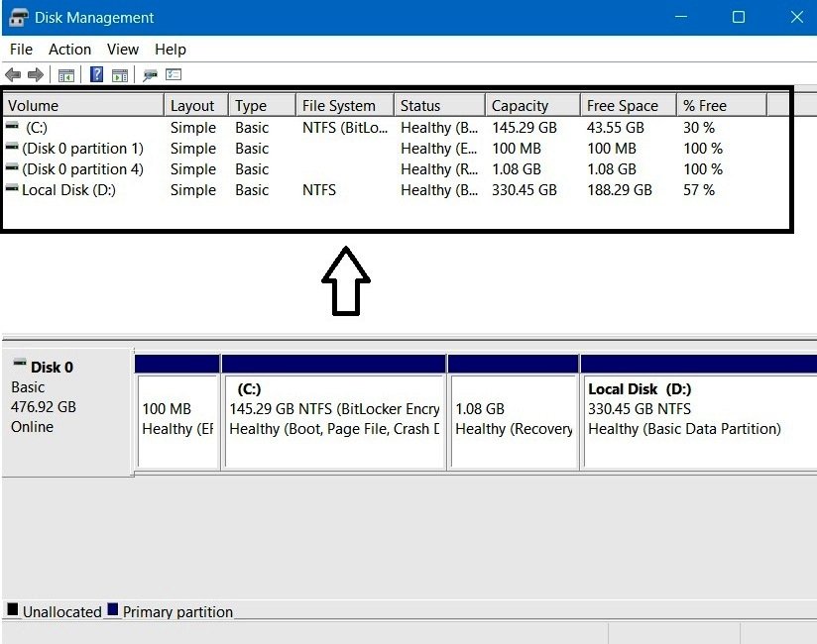This screenshot has height=644, width=817.
Task: Select the Disk 0 header block
Action: point(67,412)
